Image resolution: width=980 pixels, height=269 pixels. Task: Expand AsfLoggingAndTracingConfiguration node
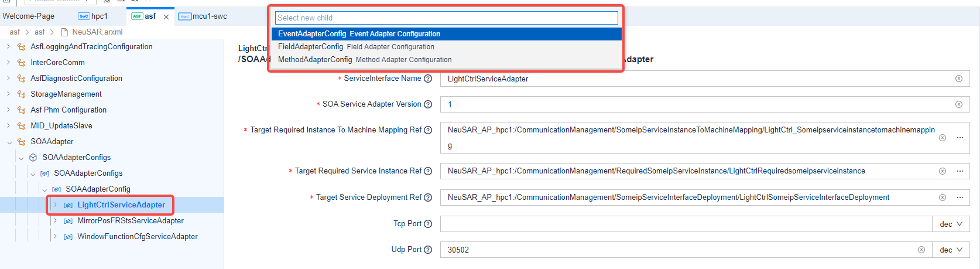pyautogui.click(x=8, y=47)
